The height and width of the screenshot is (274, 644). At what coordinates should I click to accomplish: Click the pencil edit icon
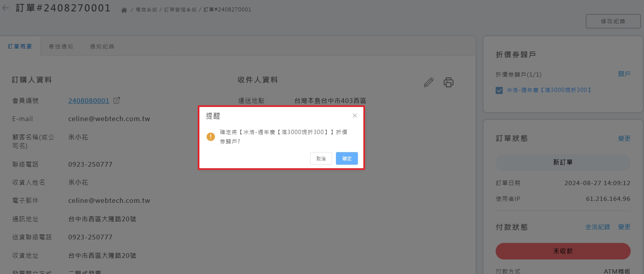pyautogui.click(x=429, y=82)
